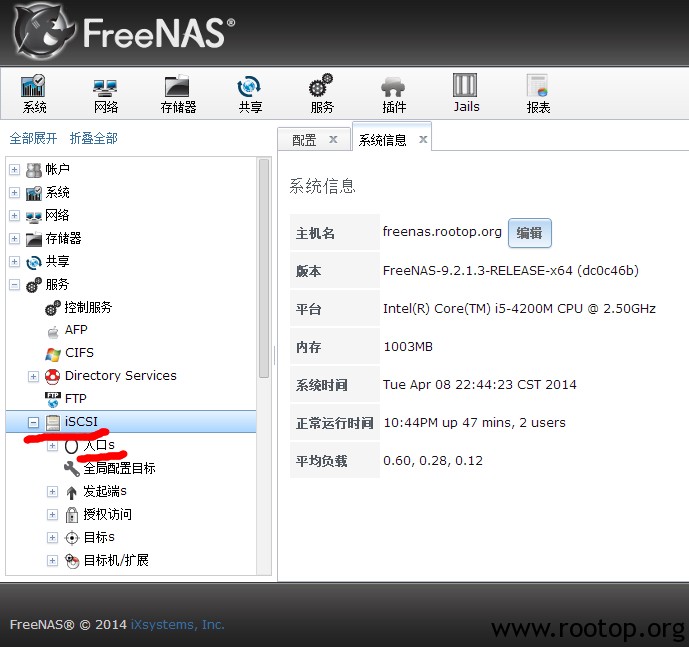689x647 pixels.
Task: Click the hostname freenas.rootop.org
Action: 442,232
